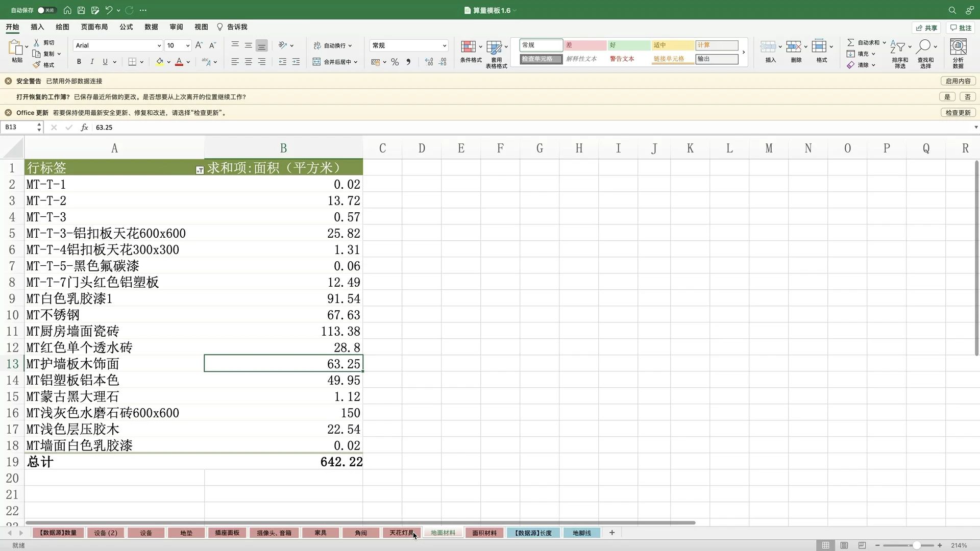Image resolution: width=980 pixels, height=551 pixels.
Task: Click the Bold formatting icon
Action: click(79, 62)
